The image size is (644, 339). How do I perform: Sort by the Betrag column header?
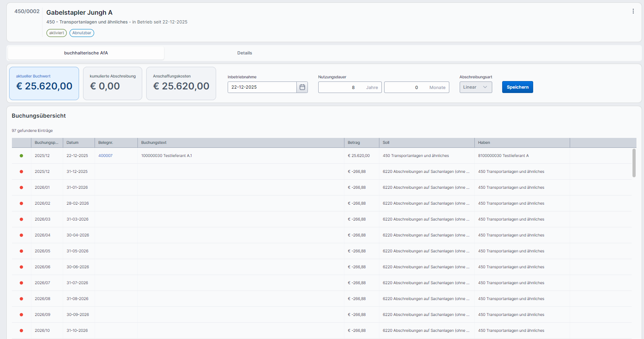[354, 143]
